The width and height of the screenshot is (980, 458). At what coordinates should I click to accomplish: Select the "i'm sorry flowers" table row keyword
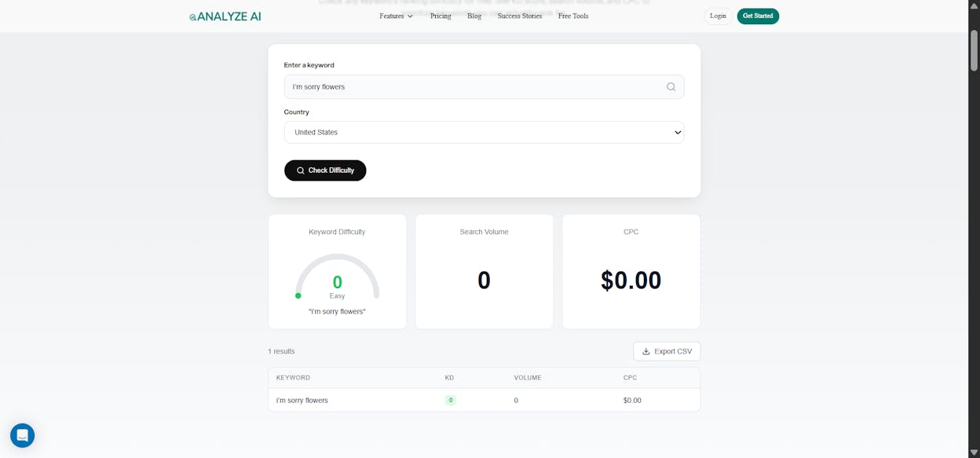click(302, 400)
